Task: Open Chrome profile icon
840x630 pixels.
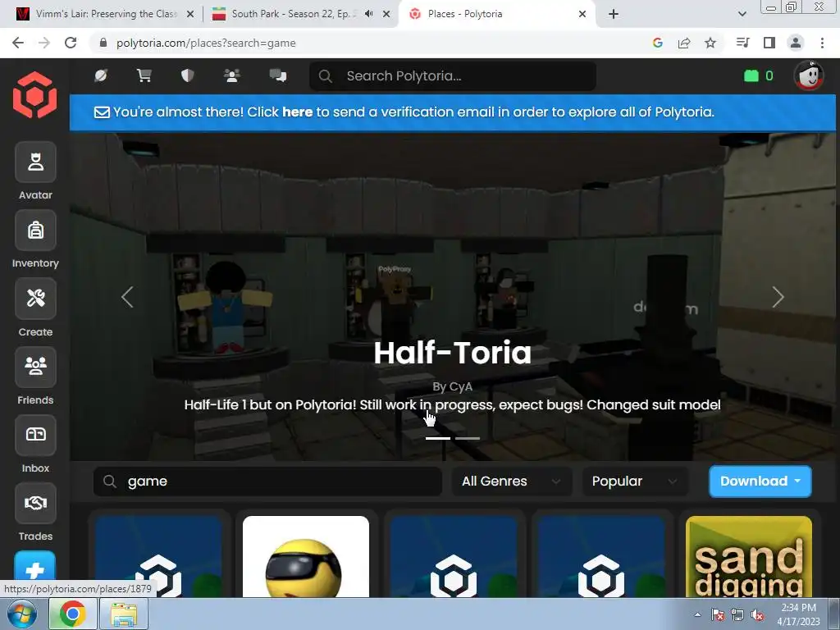Action: pyautogui.click(x=796, y=43)
